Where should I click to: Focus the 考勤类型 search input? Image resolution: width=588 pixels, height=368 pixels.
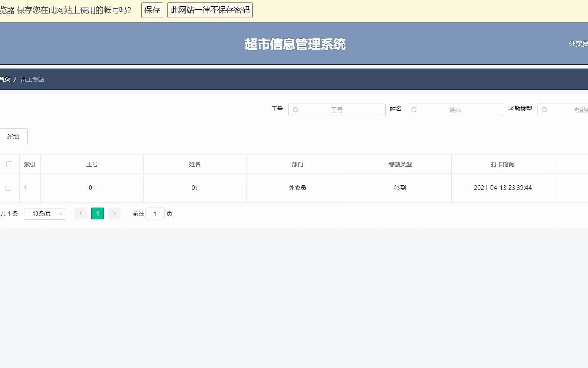pyautogui.click(x=562, y=110)
